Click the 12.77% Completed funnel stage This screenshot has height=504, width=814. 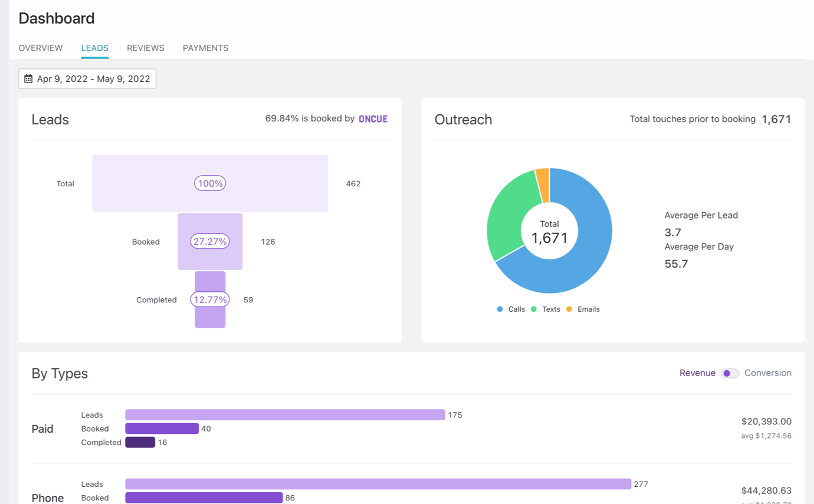coord(210,299)
